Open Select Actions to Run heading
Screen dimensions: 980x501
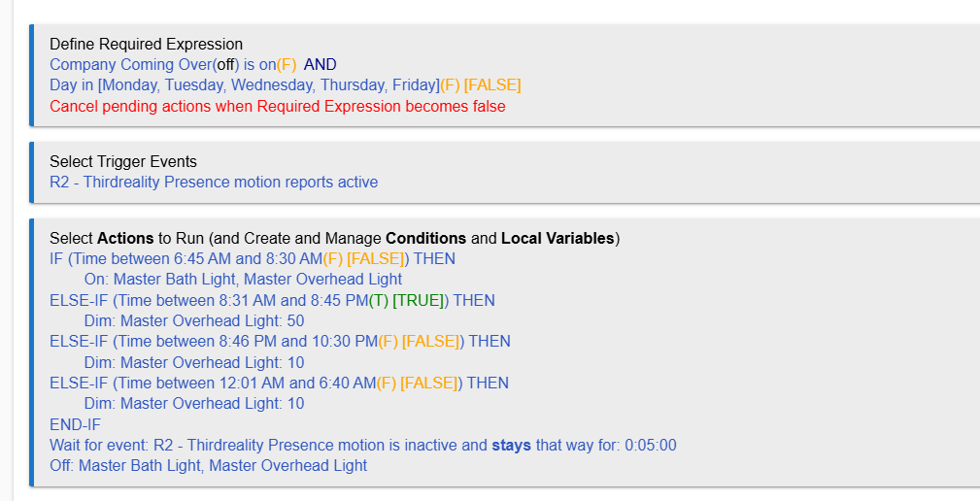pos(334,239)
